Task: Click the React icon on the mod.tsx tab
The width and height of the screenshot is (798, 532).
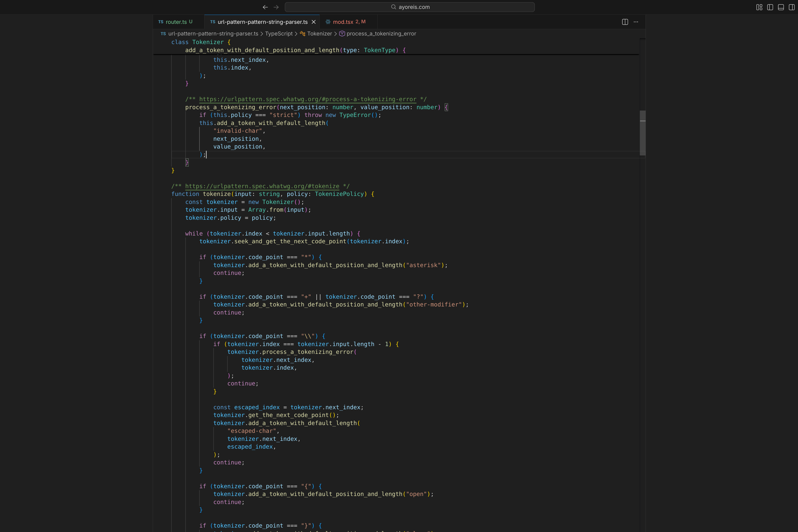Action: [x=328, y=22]
